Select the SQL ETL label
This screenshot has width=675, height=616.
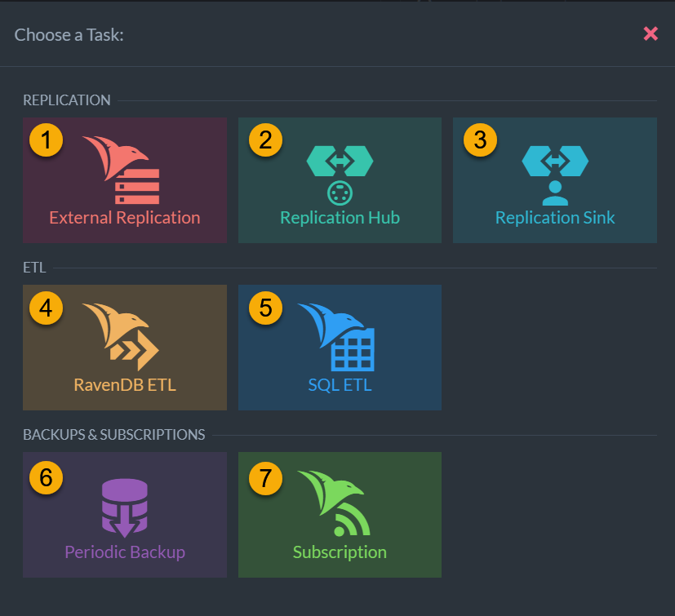[340, 385]
